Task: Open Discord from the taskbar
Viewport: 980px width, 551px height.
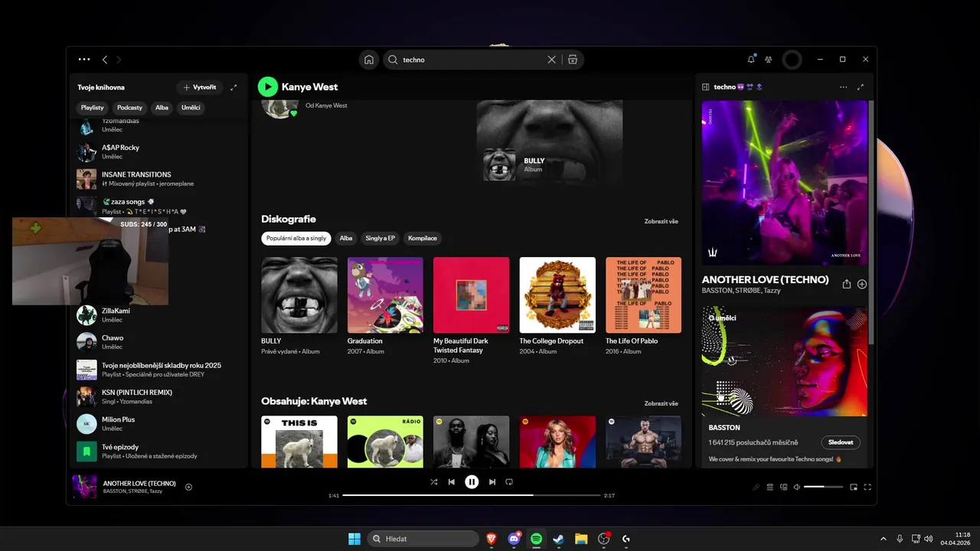Action: (514, 539)
